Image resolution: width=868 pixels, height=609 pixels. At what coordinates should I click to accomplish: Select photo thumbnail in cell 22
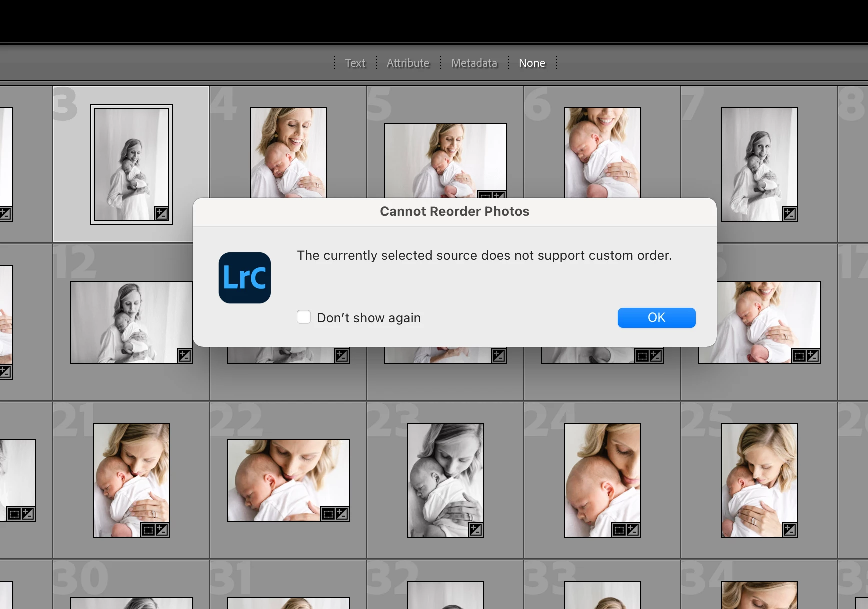288,480
